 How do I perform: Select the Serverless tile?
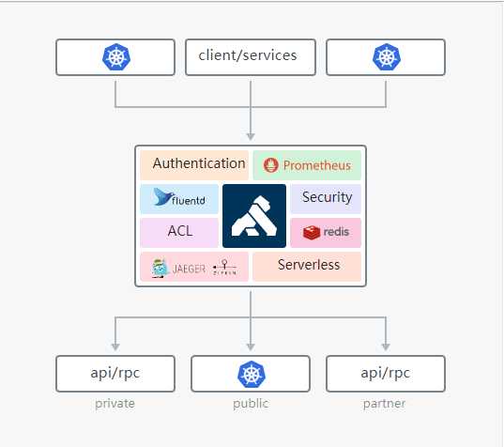(307, 267)
